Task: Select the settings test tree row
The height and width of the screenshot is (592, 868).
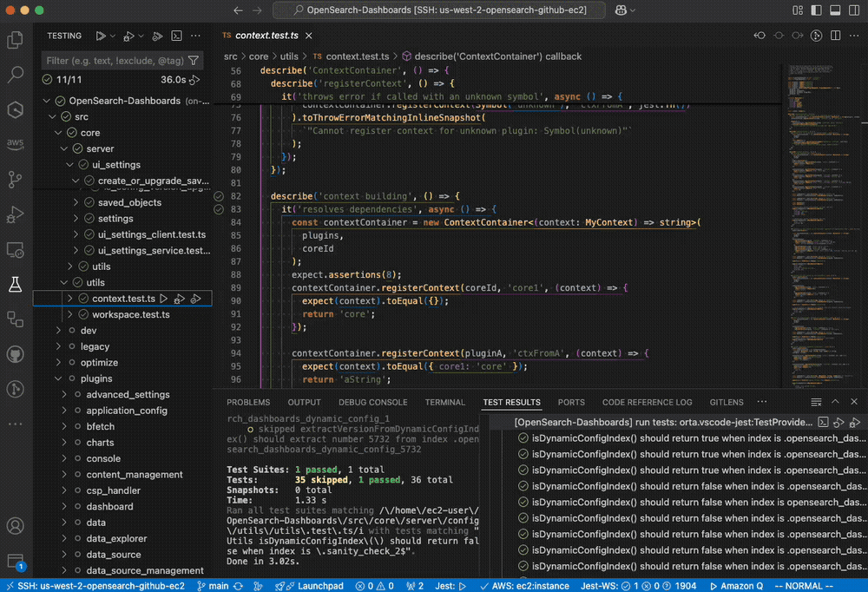Action: pos(123,219)
